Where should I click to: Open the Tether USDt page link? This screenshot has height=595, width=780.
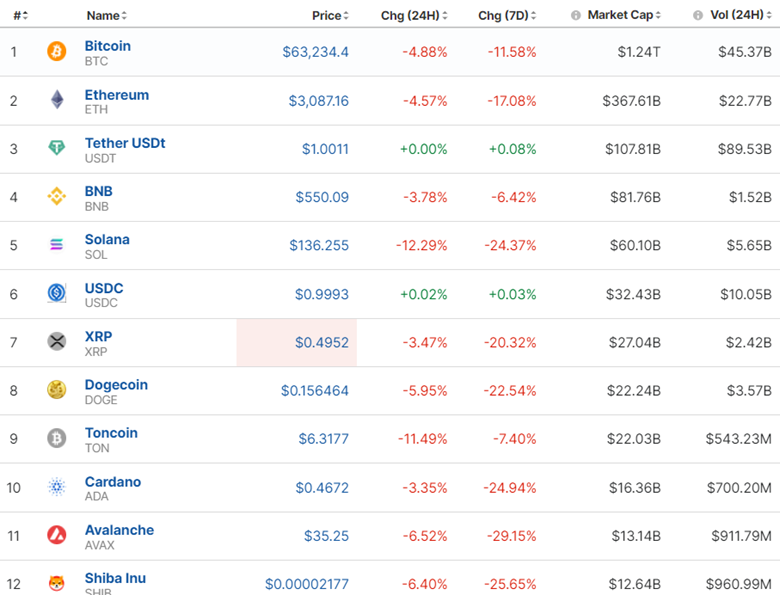125,143
